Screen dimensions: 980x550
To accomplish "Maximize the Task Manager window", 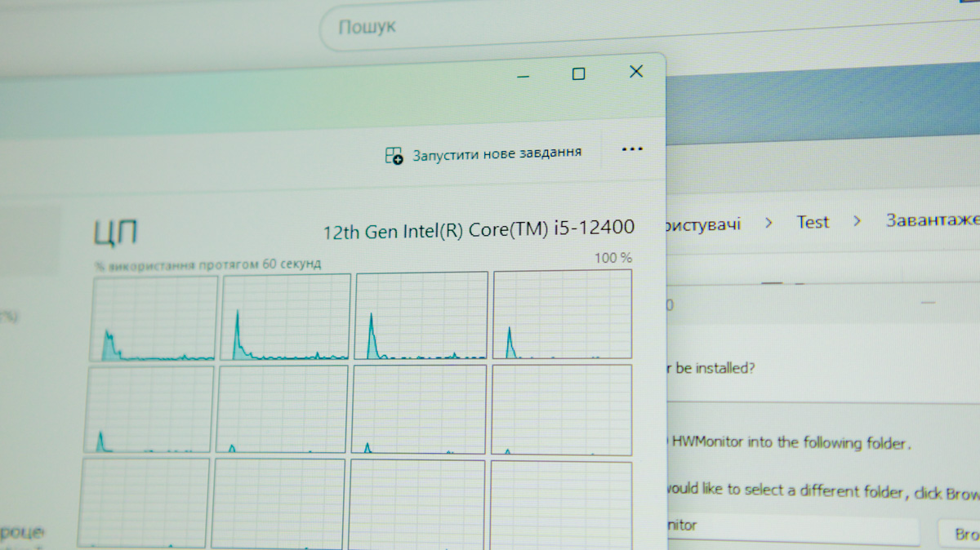I will tap(579, 73).
